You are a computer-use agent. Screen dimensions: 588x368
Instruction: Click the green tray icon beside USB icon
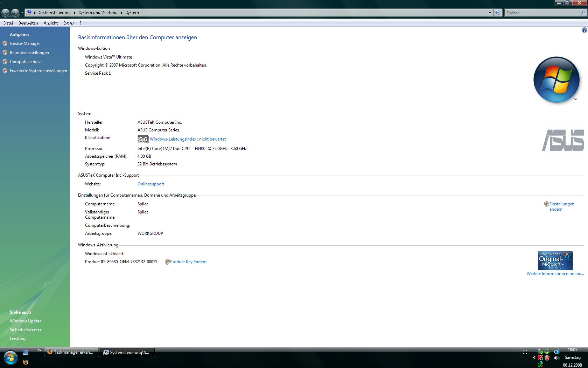point(547,351)
